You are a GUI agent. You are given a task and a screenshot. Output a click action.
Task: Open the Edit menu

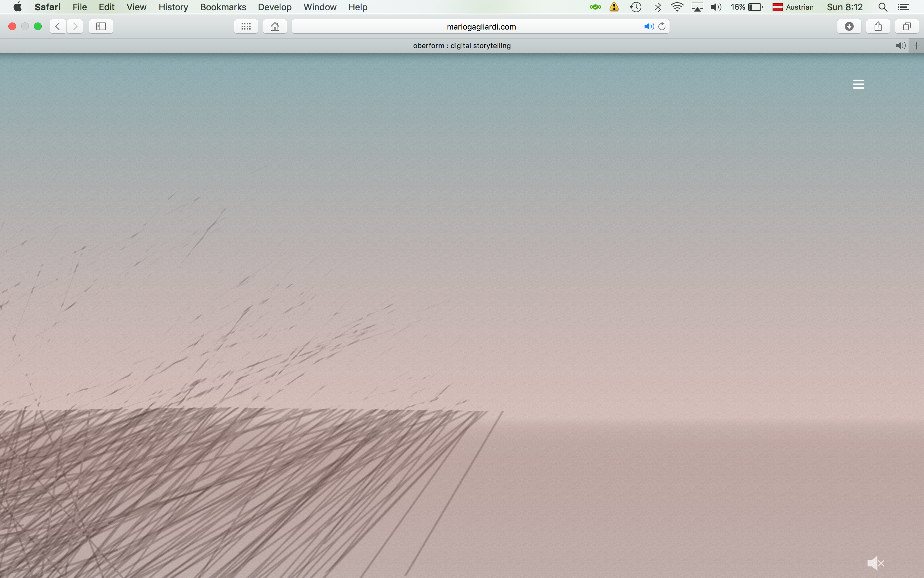pos(107,7)
